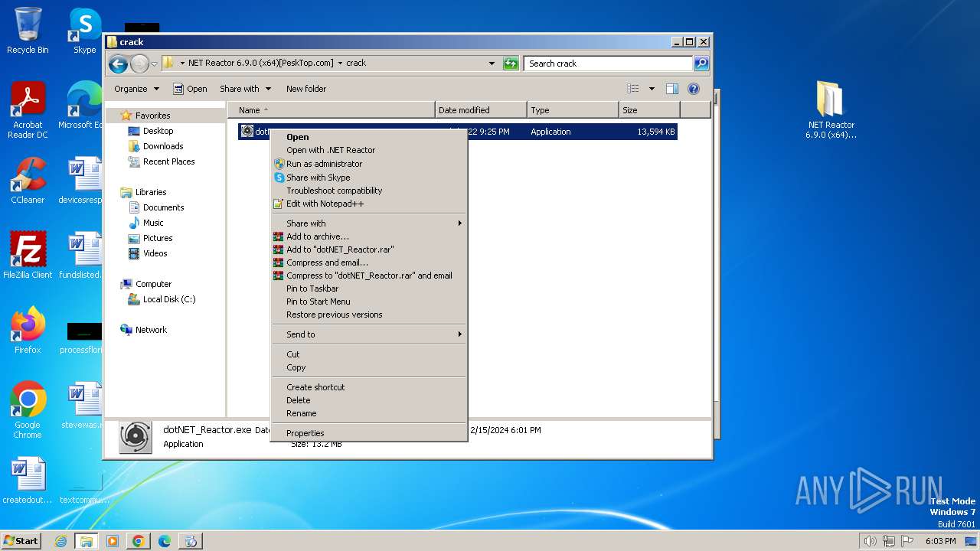This screenshot has height=551, width=980.
Task: Open recent pages dropdown arrow
Action: pyautogui.click(x=155, y=64)
